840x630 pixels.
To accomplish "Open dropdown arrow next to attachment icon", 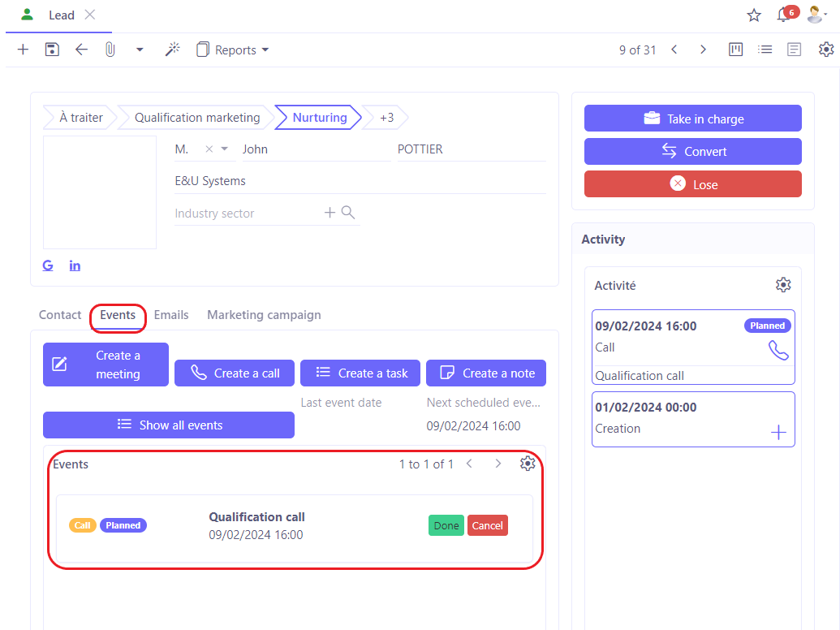I will [140, 50].
